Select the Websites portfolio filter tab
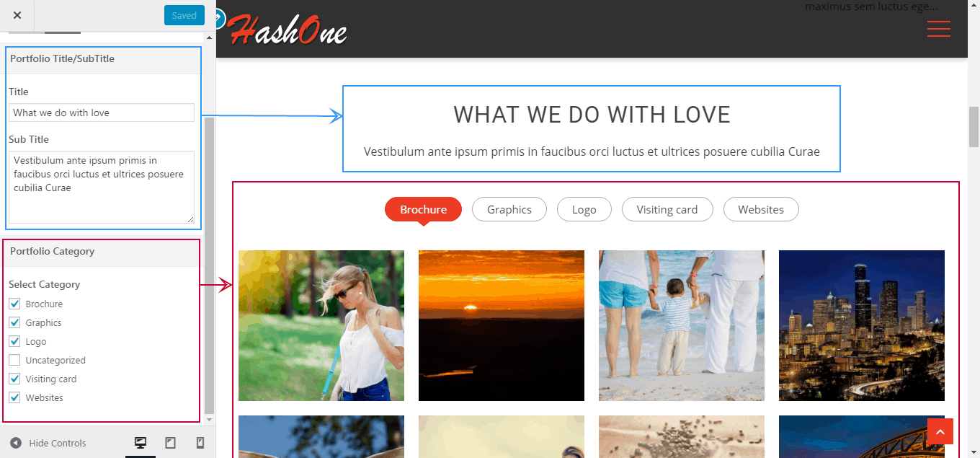 click(x=761, y=209)
